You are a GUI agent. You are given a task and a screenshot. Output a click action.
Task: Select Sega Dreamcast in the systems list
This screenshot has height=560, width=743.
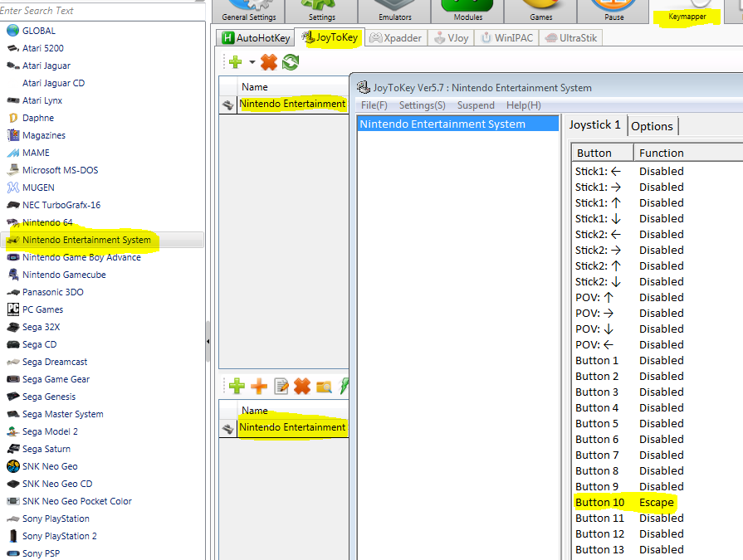tap(55, 362)
